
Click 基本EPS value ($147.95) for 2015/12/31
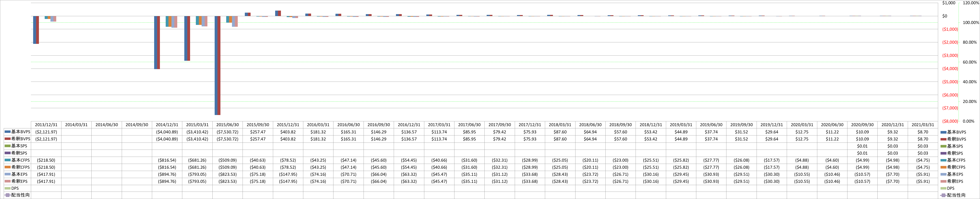coord(288,174)
